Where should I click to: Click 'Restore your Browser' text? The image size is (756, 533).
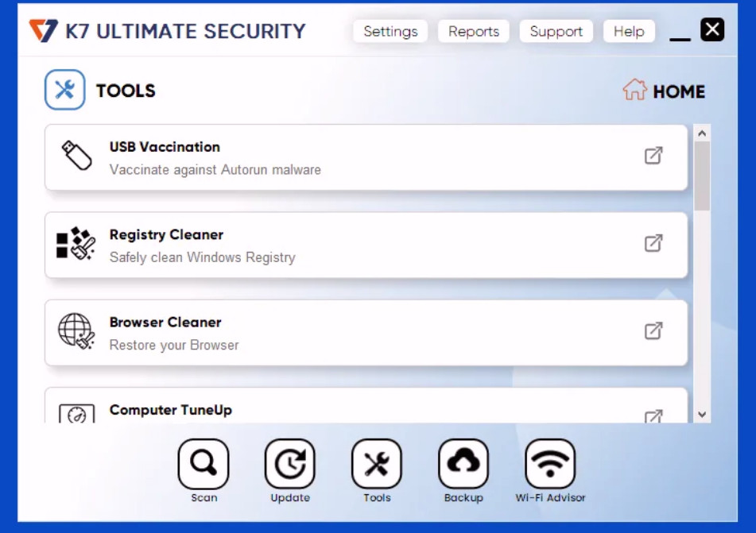point(174,345)
